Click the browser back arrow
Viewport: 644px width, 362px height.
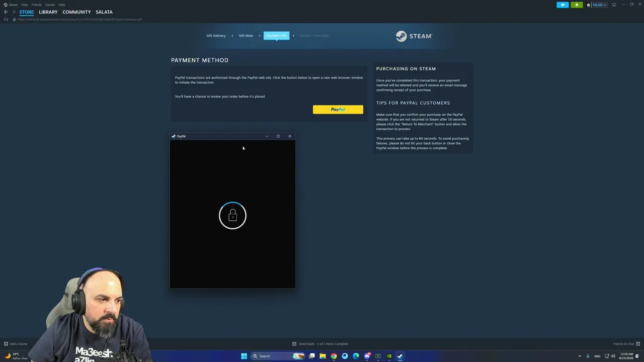coord(6,12)
